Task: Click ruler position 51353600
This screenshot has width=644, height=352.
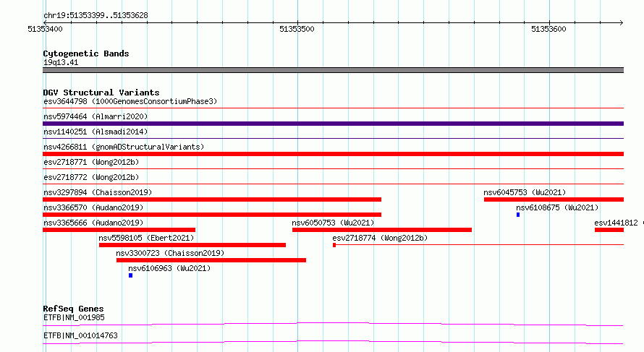Action: tap(548, 29)
